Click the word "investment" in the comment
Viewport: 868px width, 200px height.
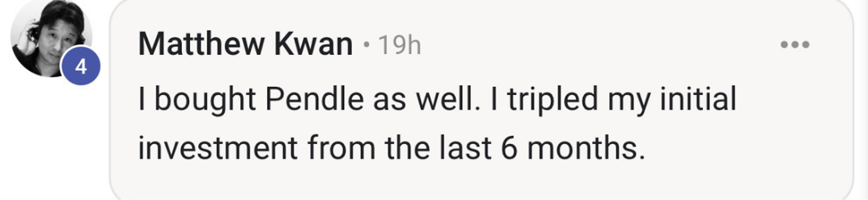coord(218,148)
